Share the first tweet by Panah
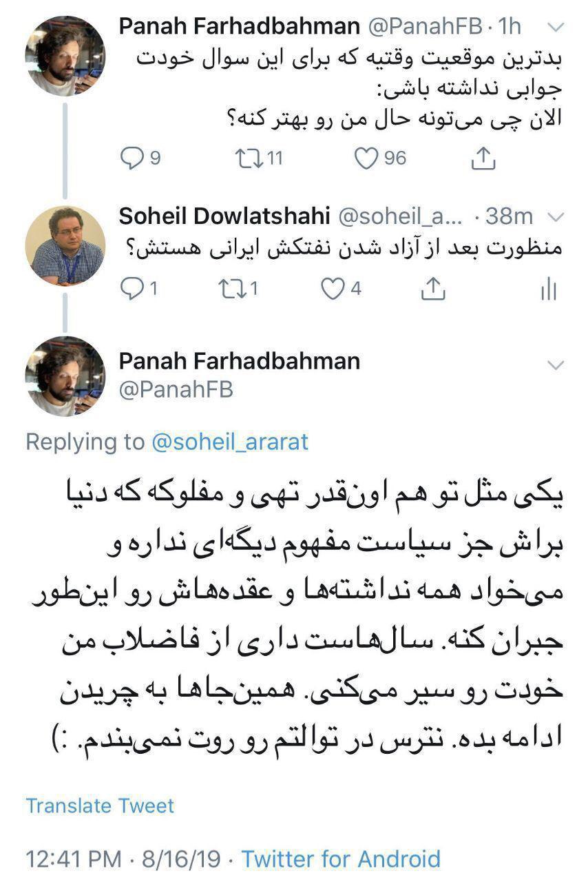The height and width of the screenshot is (882, 588). (483, 159)
